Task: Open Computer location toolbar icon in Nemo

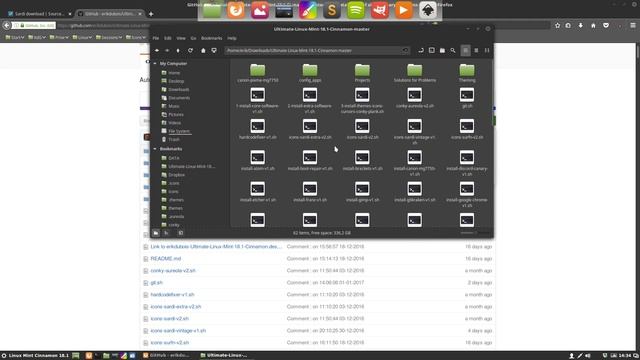Action: click(214, 51)
